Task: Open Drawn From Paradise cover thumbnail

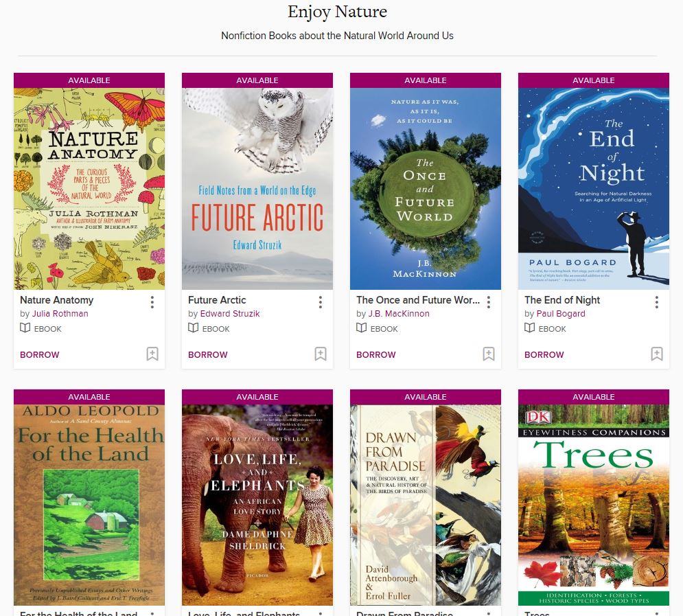Action: (426, 505)
